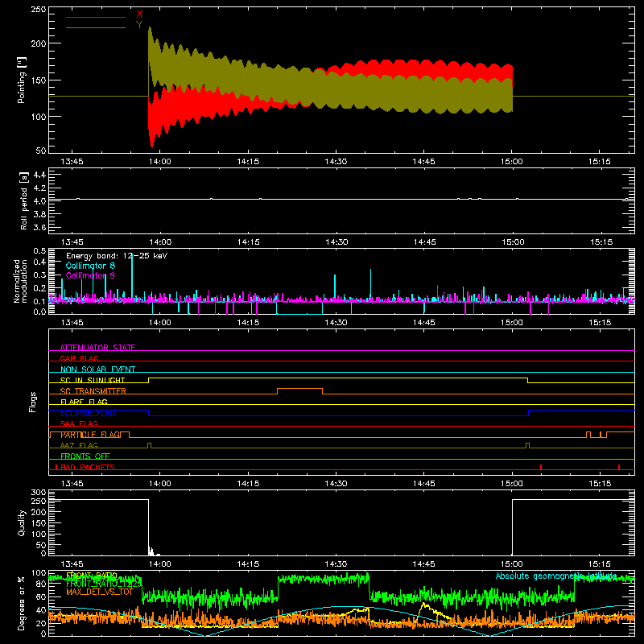This screenshot has height=644, width=644.
Task: Click the AA7_FLAG label
Action: (x=79, y=445)
